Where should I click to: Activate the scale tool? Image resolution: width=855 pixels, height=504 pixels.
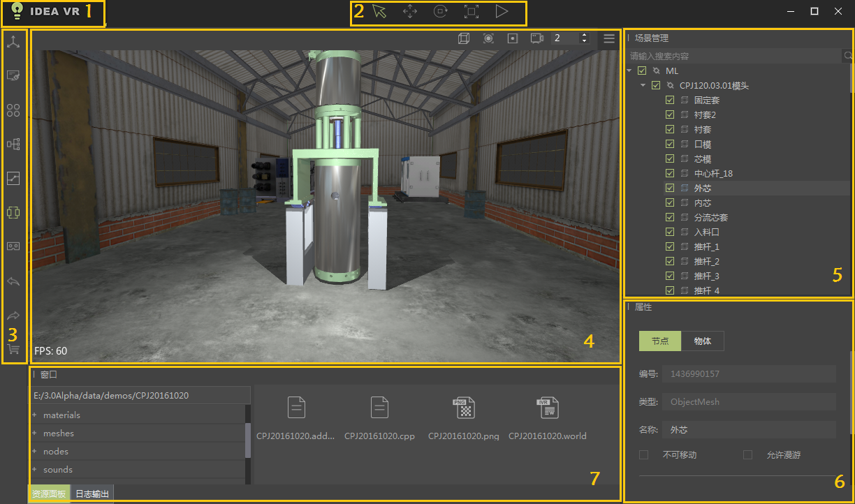(x=472, y=11)
